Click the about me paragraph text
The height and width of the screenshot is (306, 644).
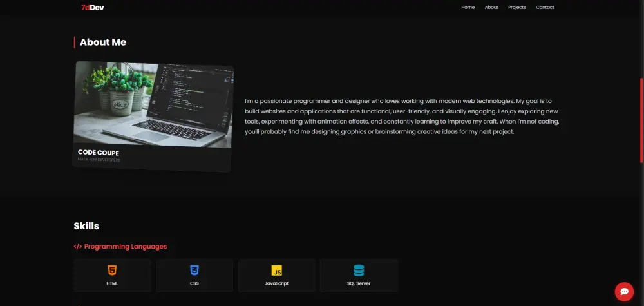402,116
